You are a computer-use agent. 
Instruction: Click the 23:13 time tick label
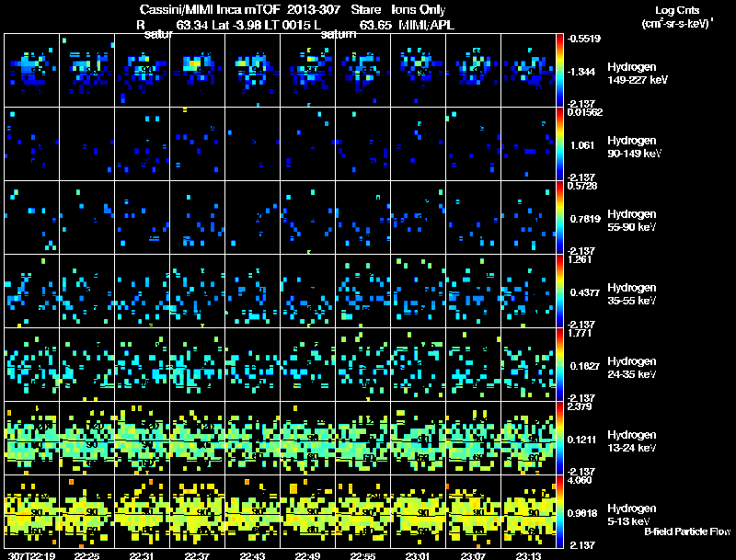(529, 555)
